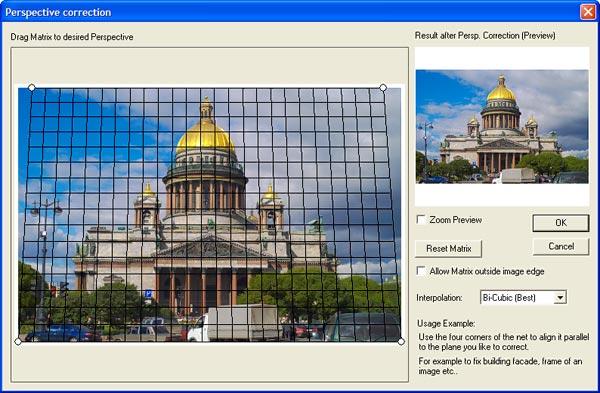Image resolution: width=600 pixels, height=393 pixels.
Task: Tick Allow Matrix outside image edge
Action: 421,271
